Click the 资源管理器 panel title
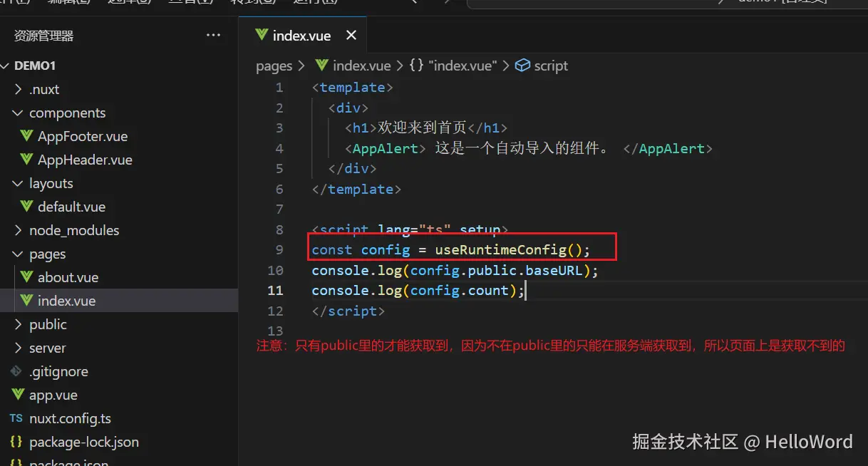The image size is (868, 466). tap(43, 36)
